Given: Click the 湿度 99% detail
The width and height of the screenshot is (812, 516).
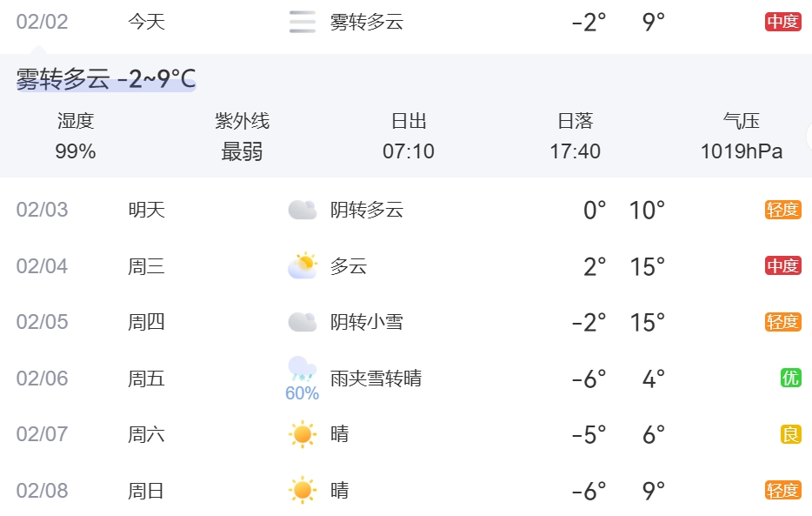Looking at the screenshot, I should pyautogui.click(x=76, y=137).
